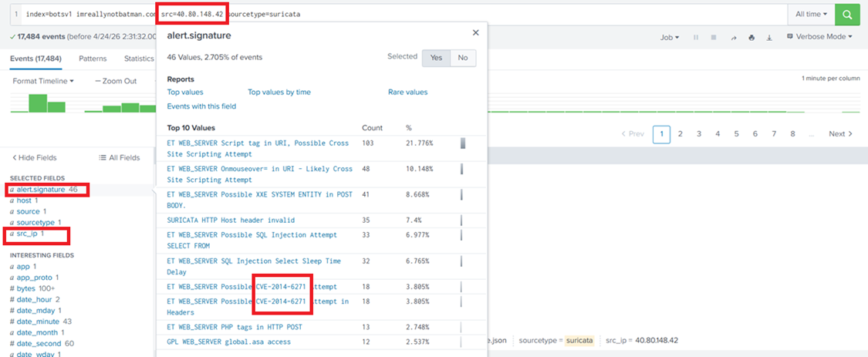The width and height of the screenshot is (868, 357).
Task: Go to results page 8
Action: (792, 134)
